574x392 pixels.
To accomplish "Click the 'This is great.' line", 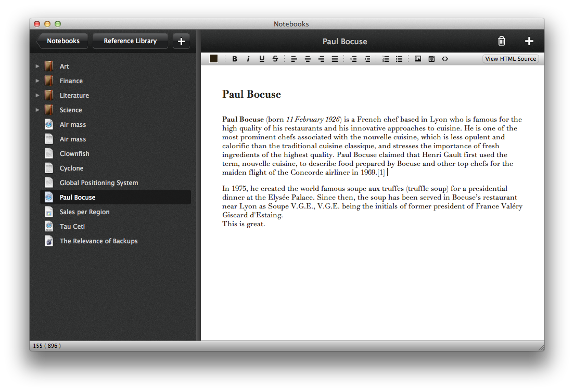I will (x=244, y=224).
